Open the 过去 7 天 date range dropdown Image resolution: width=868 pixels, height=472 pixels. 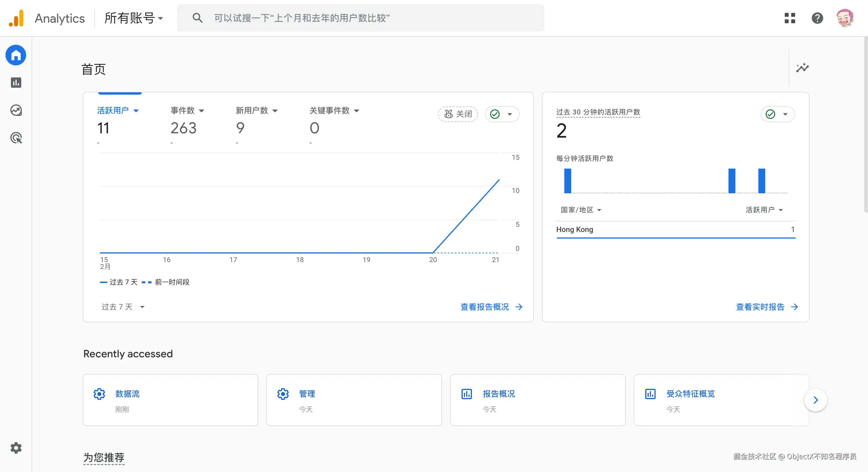(x=123, y=307)
